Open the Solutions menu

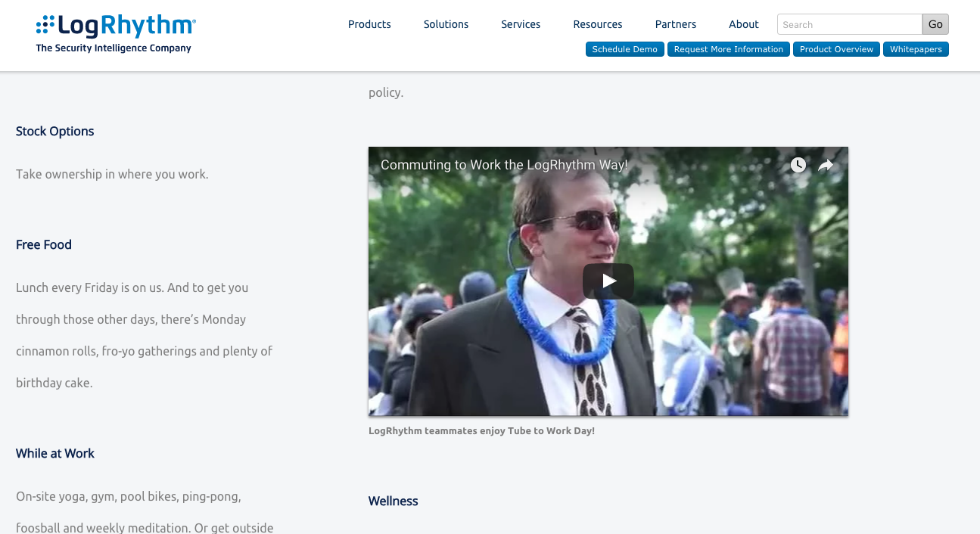[446, 24]
